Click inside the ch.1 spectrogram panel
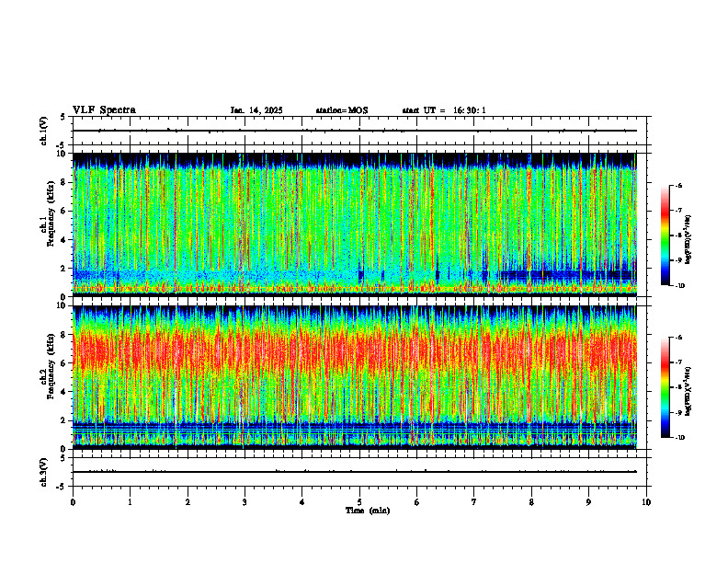 pyautogui.click(x=355, y=224)
